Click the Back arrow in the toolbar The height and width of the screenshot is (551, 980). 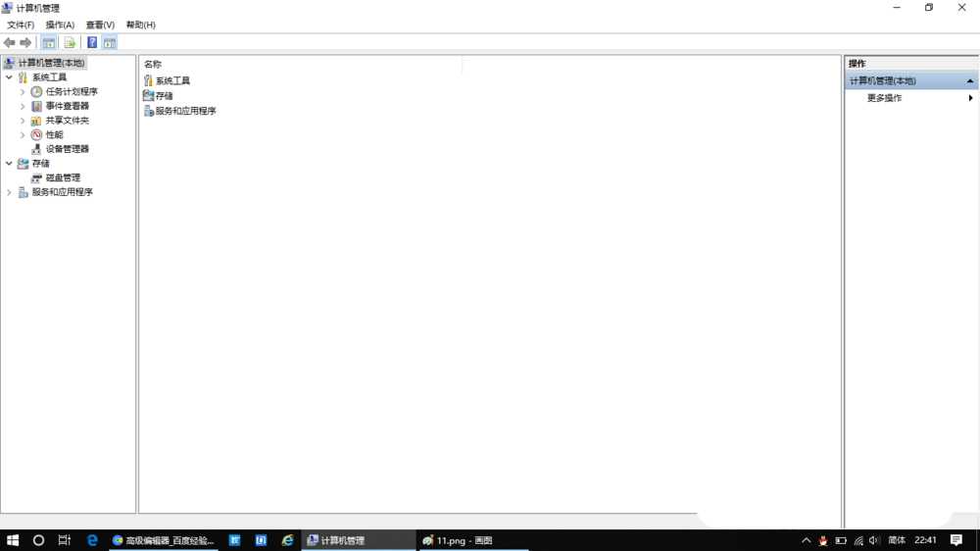(10, 43)
